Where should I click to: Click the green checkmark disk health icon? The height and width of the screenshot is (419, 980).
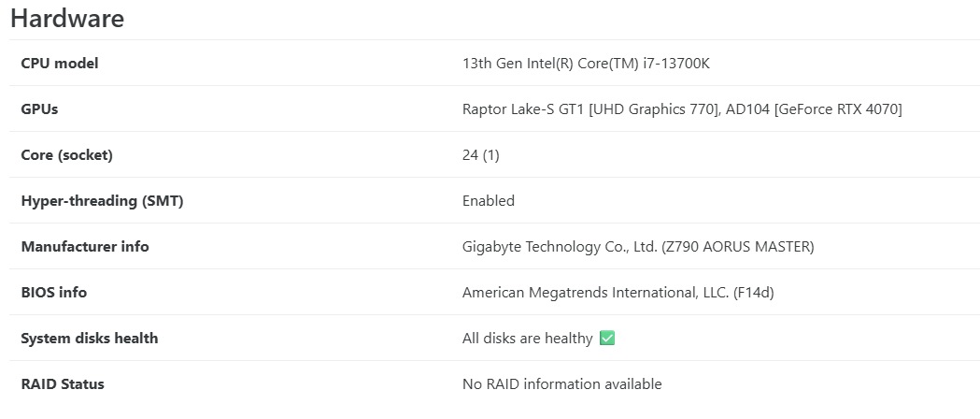tap(607, 339)
